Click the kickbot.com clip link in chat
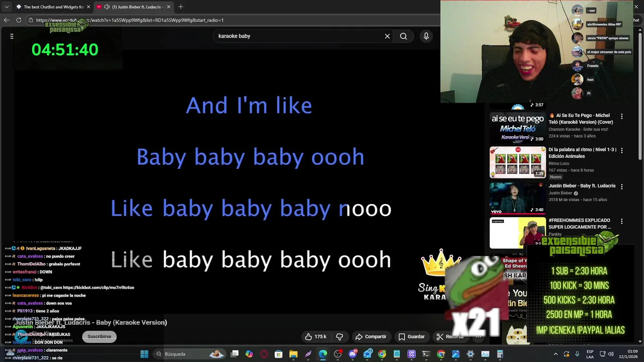Viewport: 644px width, 362px height. coord(98,288)
